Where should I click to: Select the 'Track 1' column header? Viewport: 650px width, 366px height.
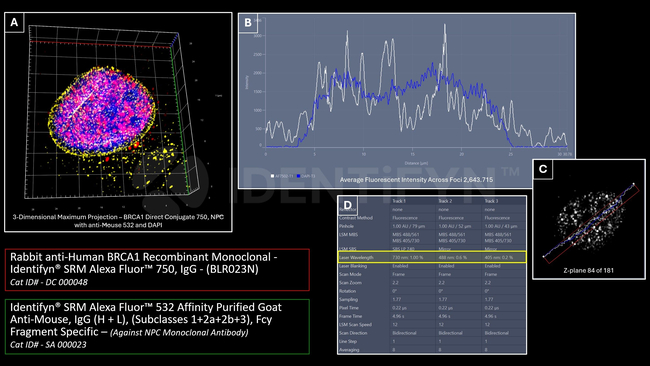(x=399, y=201)
